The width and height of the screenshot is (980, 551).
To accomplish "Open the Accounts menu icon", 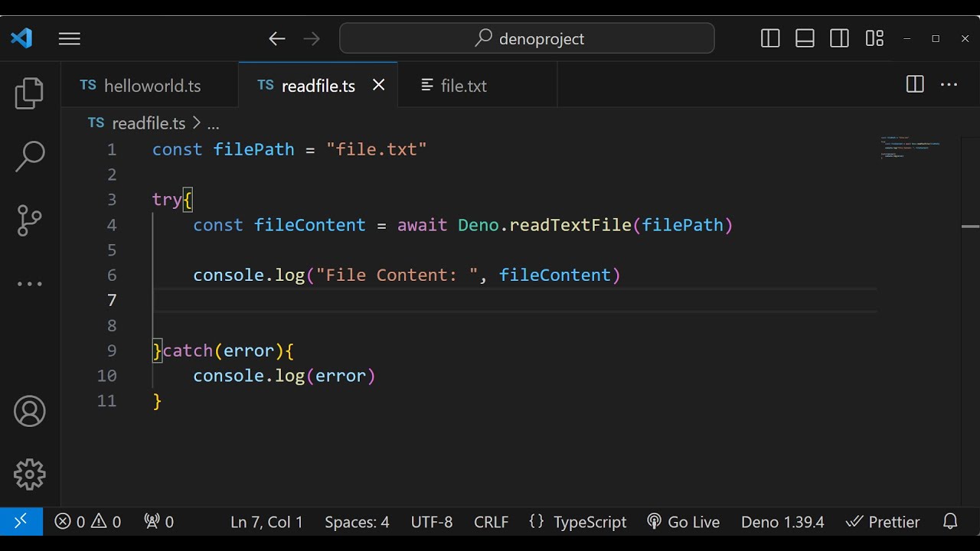I will coord(30,412).
